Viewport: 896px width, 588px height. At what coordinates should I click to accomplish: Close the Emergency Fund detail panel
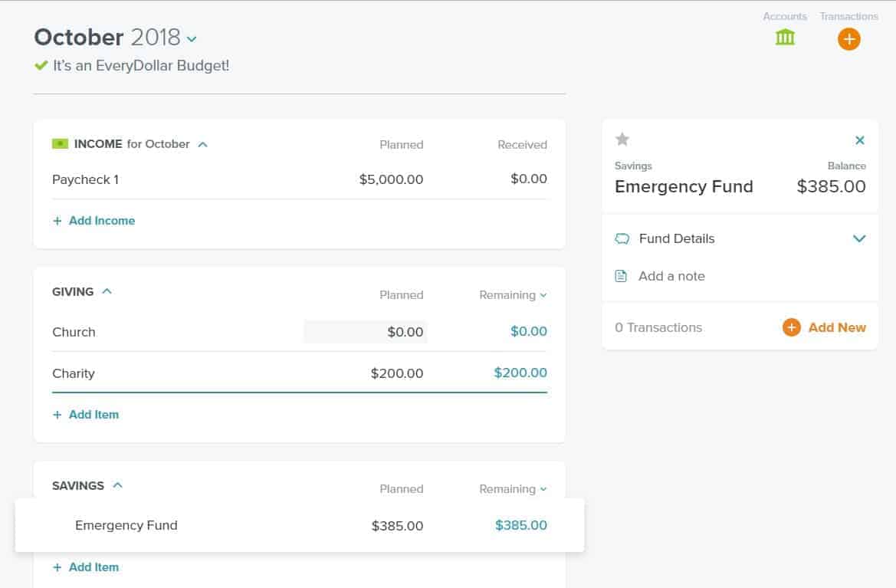coord(859,140)
